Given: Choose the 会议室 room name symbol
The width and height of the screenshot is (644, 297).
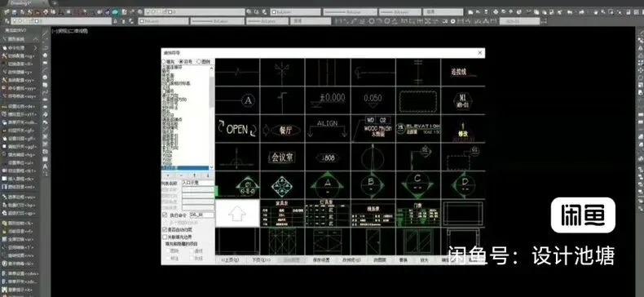Looking at the screenshot, I should click(x=283, y=157).
